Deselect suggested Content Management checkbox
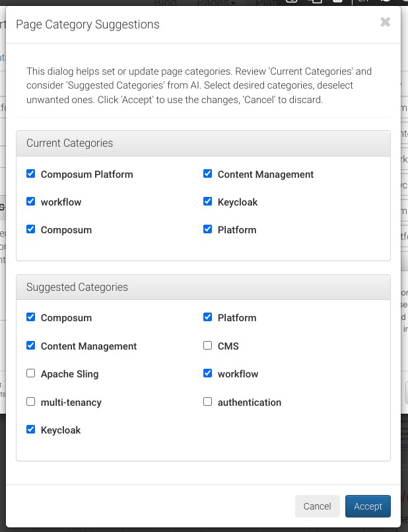 (31, 346)
